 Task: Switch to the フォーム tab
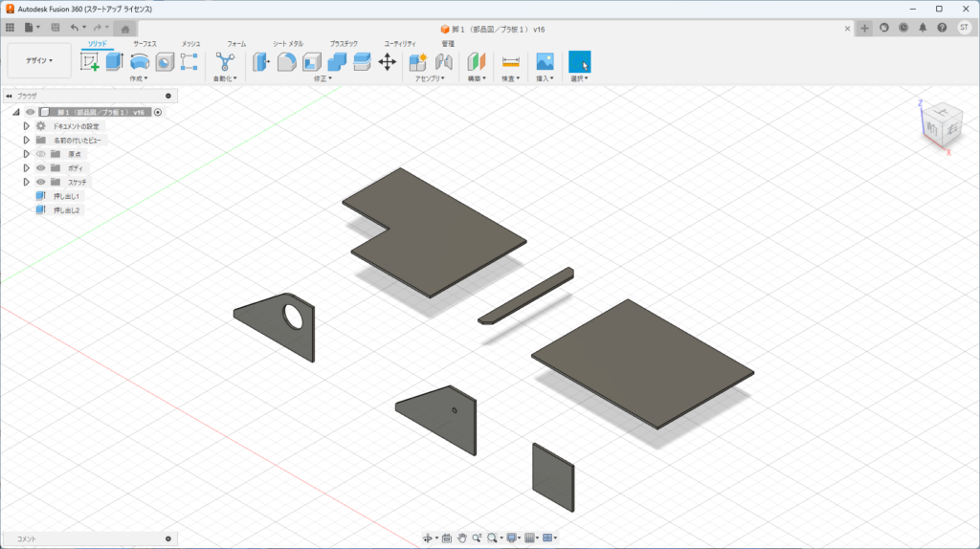[236, 44]
